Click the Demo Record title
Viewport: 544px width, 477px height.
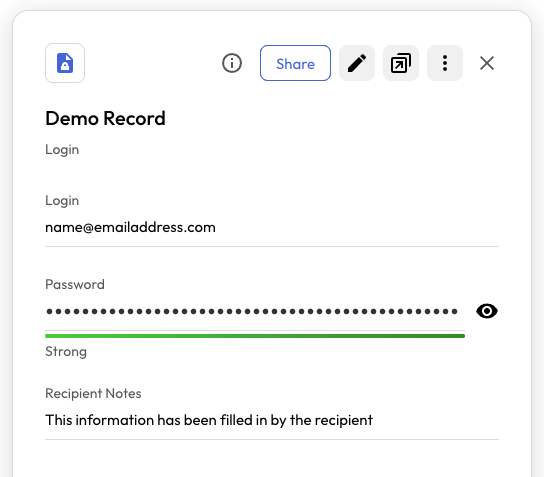pos(105,118)
